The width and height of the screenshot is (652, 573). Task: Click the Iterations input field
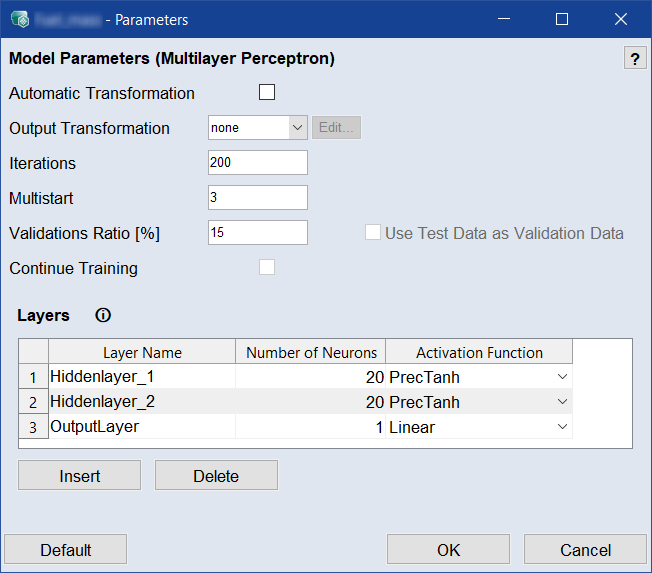coord(257,163)
